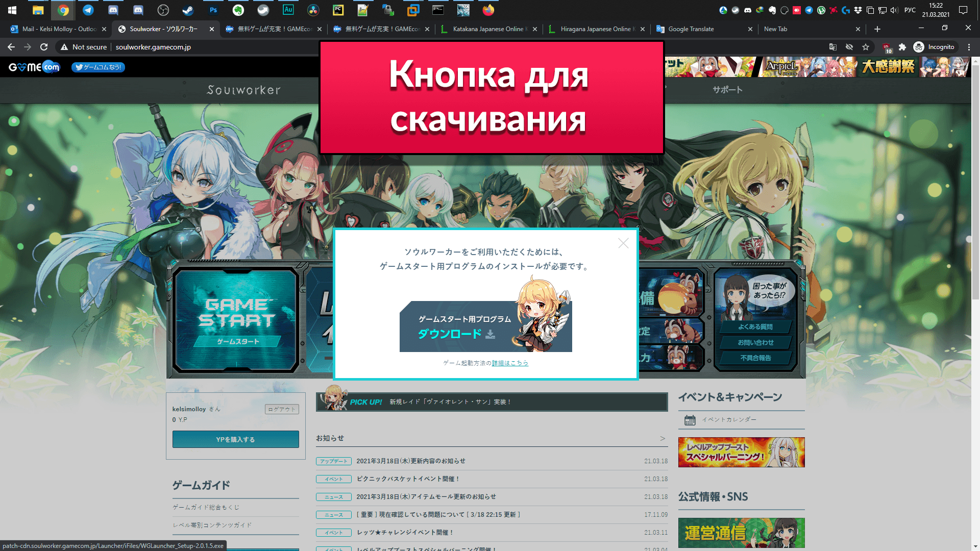Switch input language from РУС
The height and width of the screenshot is (551, 980).
(910, 10)
